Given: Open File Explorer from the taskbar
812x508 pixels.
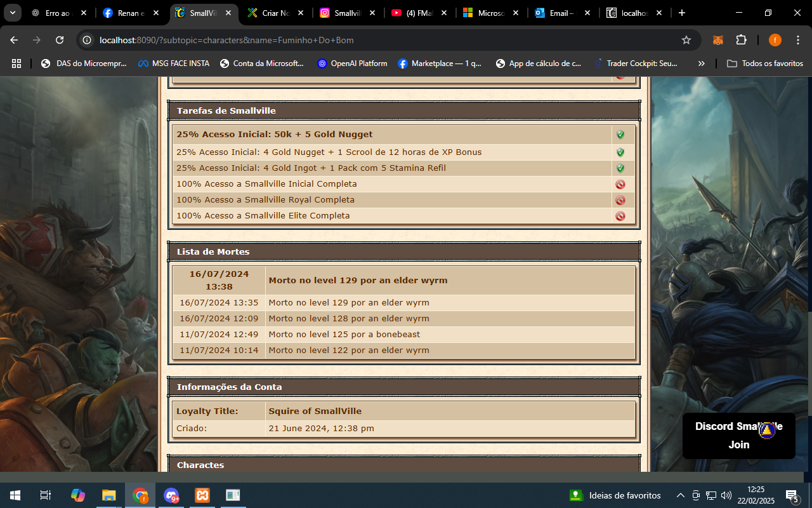Looking at the screenshot, I should coord(109,495).
